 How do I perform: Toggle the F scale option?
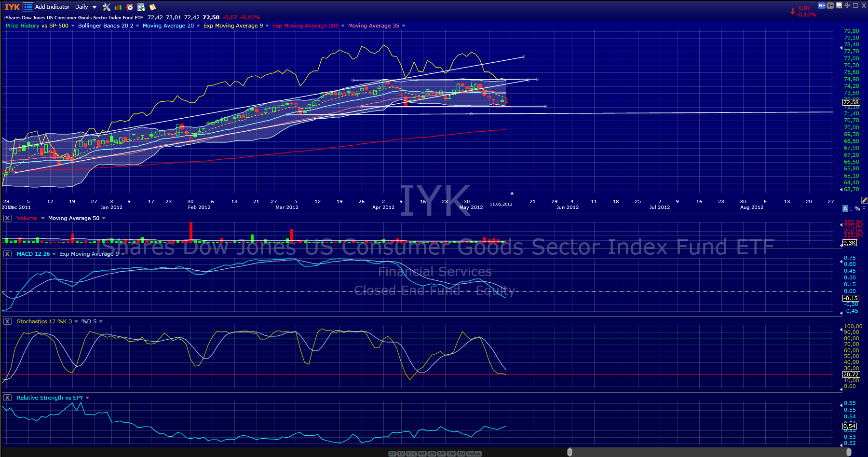[x=864, y=208]
